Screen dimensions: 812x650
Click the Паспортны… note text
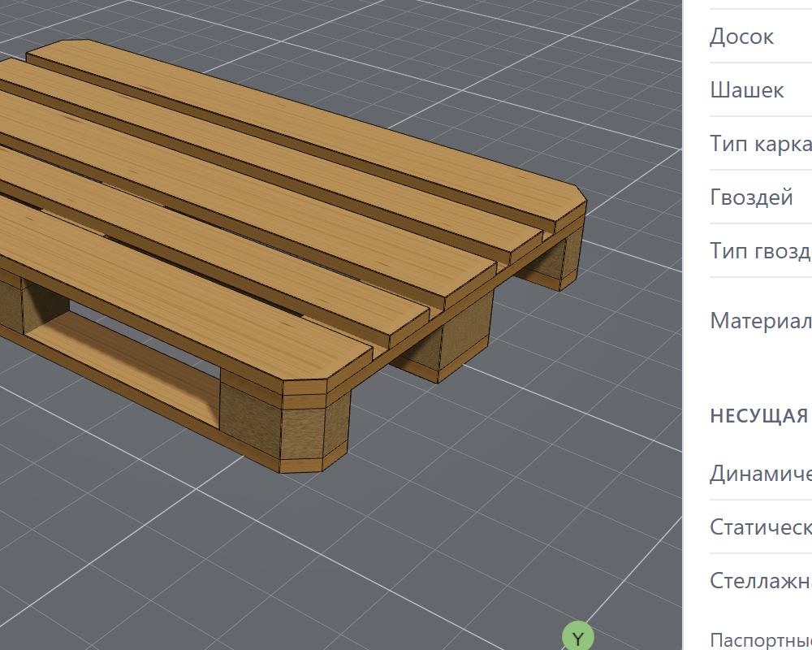click(761, 640)
